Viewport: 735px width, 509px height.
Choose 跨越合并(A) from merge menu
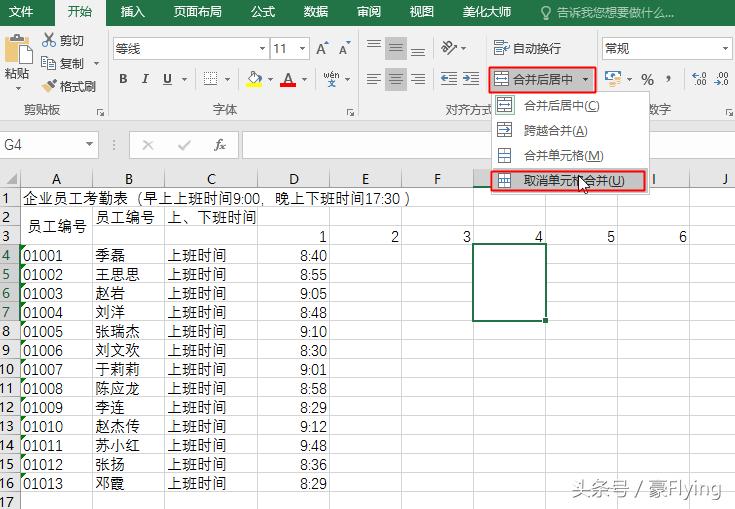[x=570, y=130]
